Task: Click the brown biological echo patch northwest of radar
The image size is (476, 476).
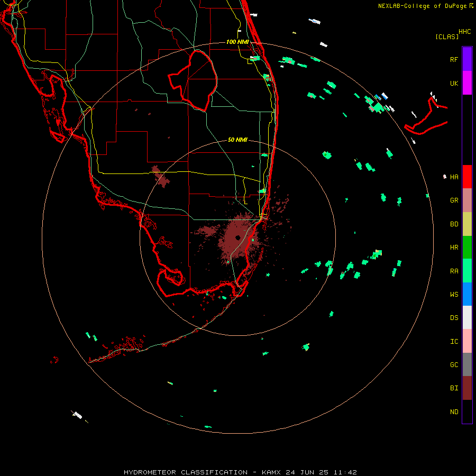Action: pyautogui.click(x=160, y=176)
